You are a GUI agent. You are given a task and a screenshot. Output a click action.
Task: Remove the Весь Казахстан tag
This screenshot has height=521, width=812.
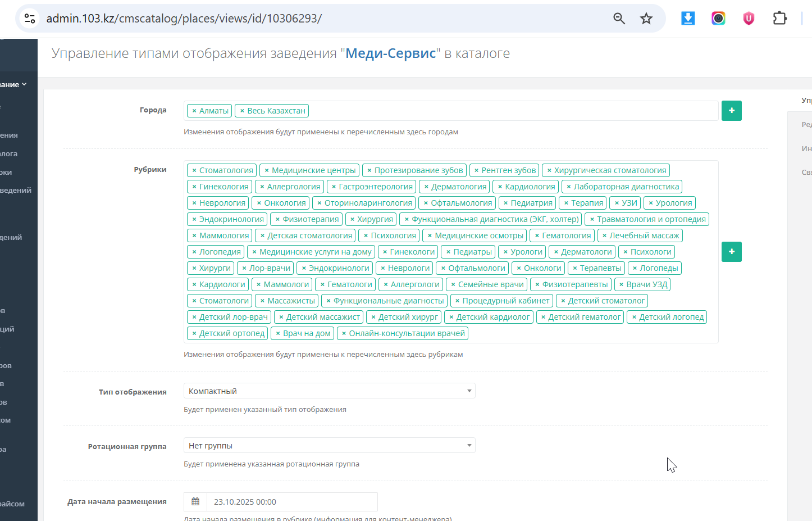coord(242,111)
